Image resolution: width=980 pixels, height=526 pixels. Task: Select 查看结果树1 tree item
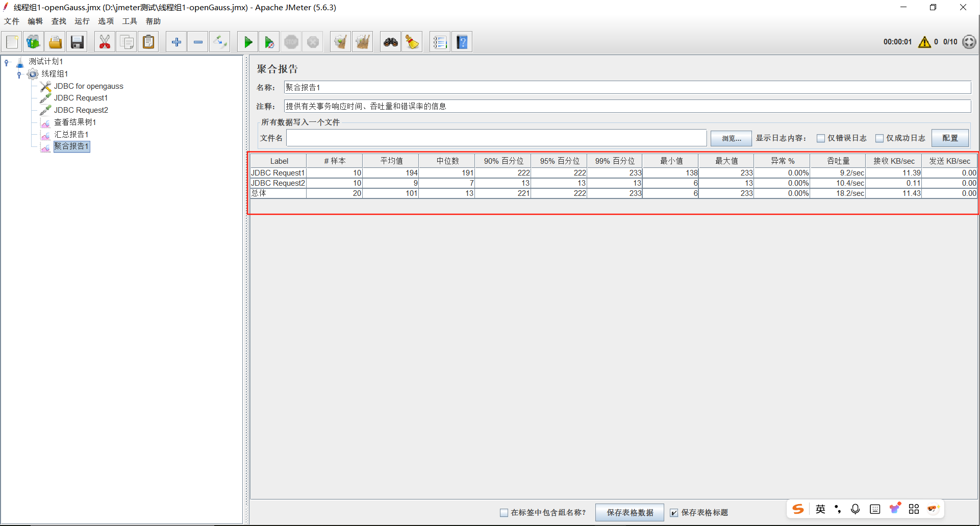click(75, 122)
